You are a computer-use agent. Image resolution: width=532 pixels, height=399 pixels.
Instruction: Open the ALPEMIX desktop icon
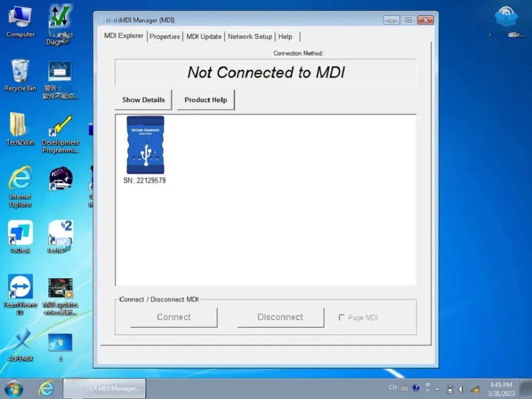20,345
